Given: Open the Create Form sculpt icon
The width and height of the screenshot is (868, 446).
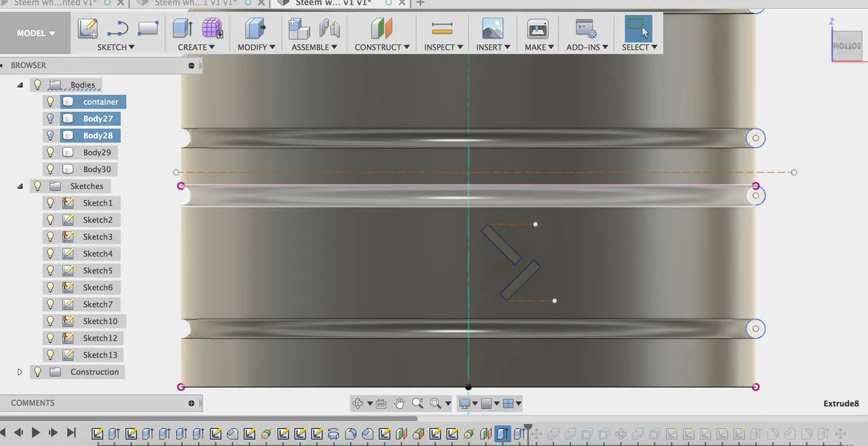Looking at the screenshot, I should (x=212, y=28).
